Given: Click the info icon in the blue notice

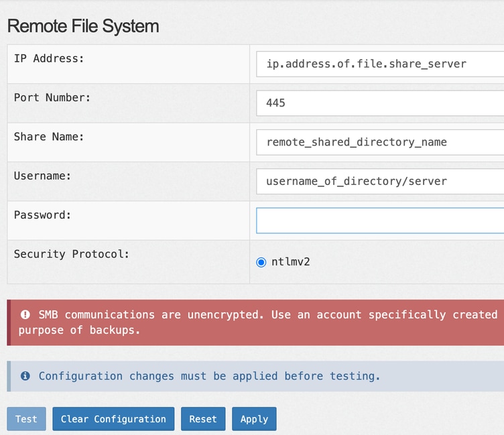Looking at the screenshot, I should coord(25,376).
